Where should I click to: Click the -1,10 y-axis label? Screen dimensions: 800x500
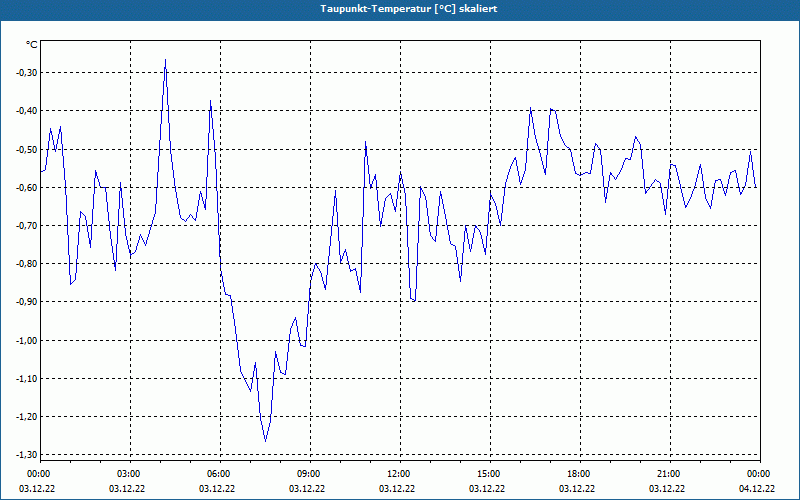27,379
